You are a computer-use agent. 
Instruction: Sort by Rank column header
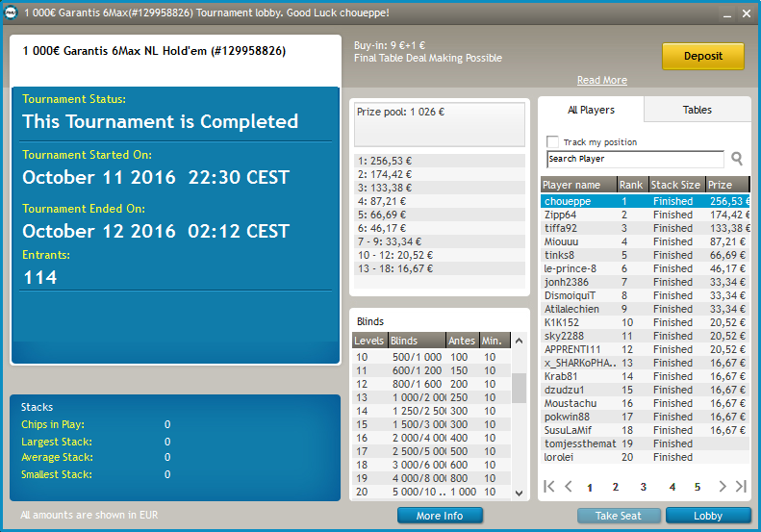pos(631,185)
